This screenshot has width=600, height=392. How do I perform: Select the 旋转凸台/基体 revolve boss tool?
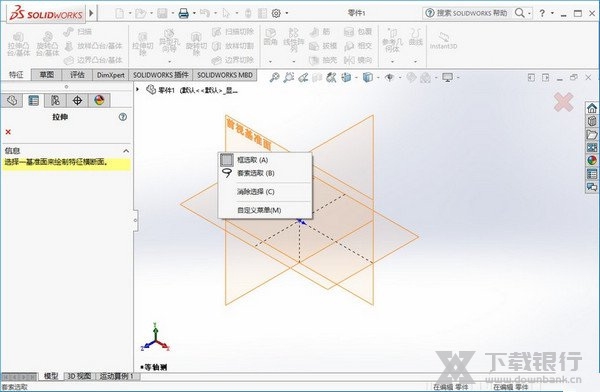47,44
